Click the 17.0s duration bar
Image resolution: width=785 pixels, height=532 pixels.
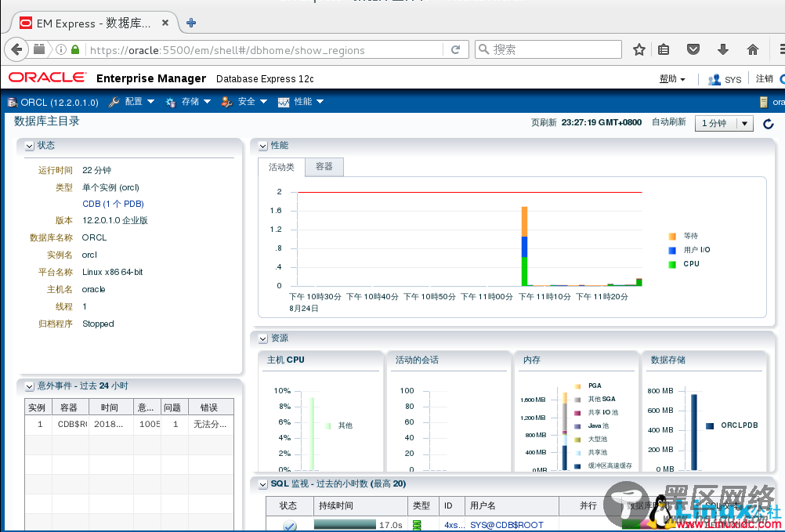click(x=345, y=524)
